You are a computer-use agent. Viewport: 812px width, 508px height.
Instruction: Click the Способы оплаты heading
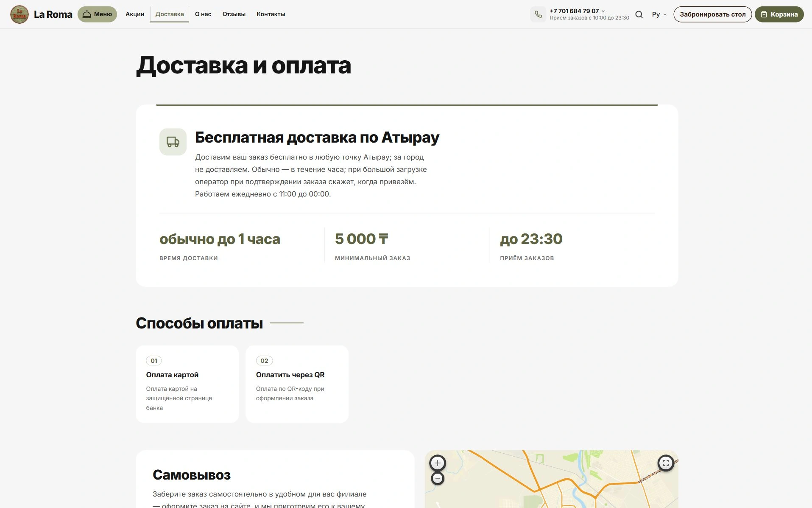click(199, 323)
